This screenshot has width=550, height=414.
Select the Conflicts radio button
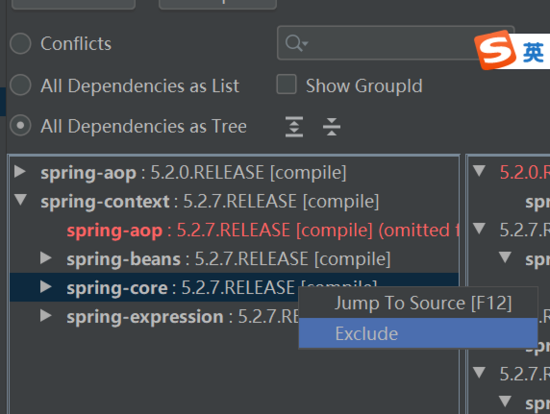(x=20, y=44)
